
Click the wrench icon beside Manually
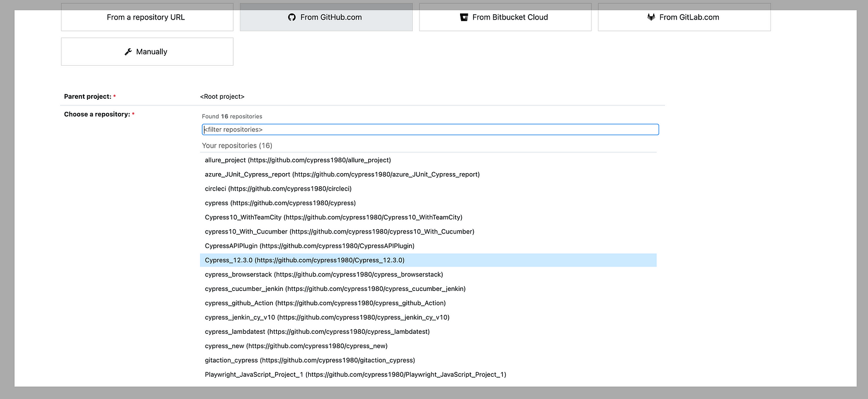click(x=128, y=52)
